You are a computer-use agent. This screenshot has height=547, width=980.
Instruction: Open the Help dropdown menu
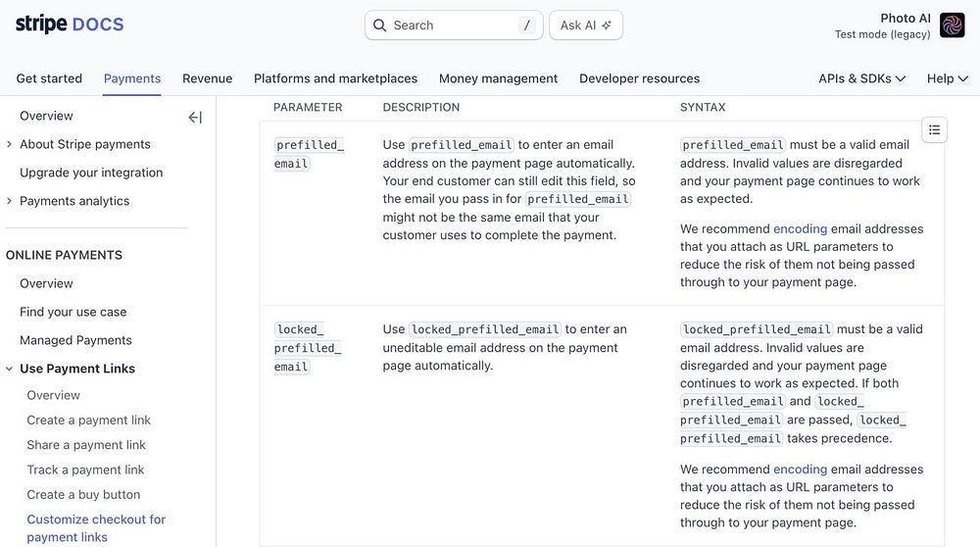tap(947, 78)
